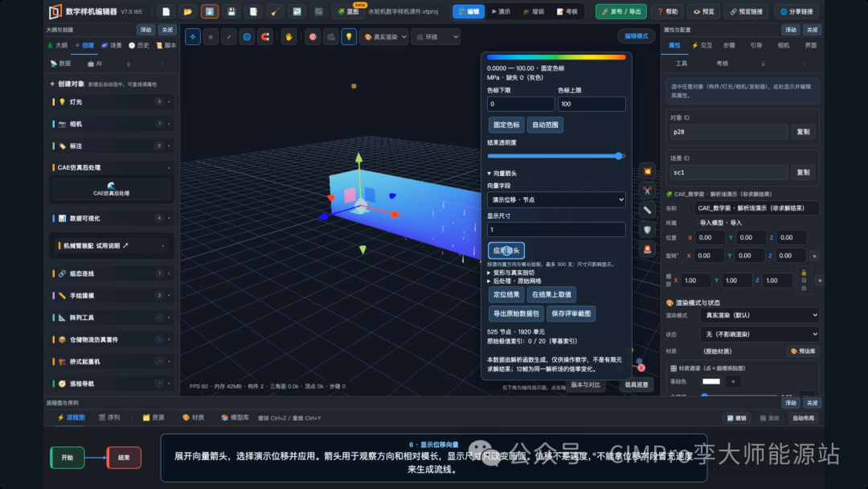Click the red siren alarm icon

(647, 249)
